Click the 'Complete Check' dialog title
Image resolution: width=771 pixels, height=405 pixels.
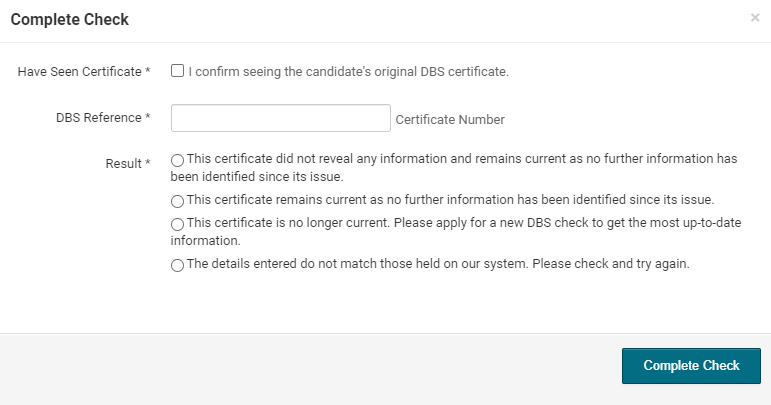point(69,20)
